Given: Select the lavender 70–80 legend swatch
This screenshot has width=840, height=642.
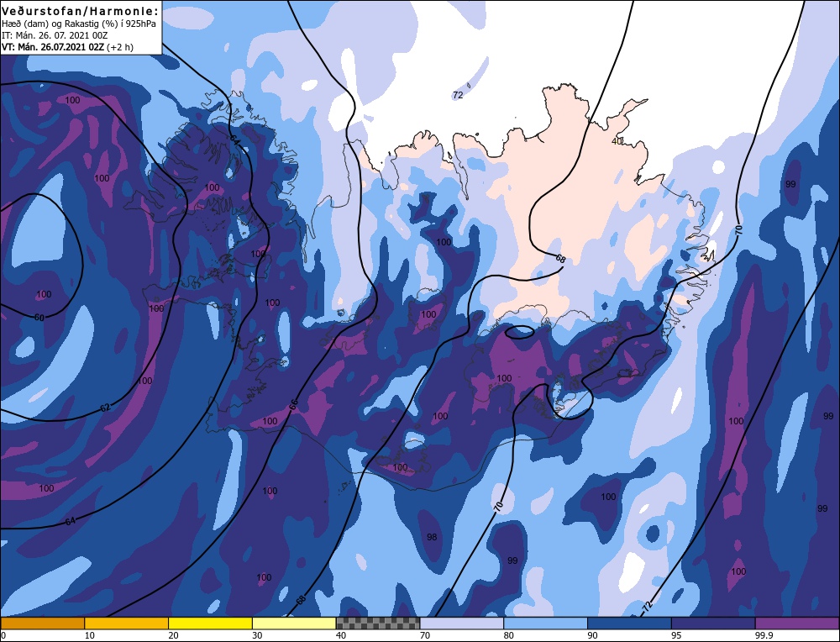Looking at the screenshot, I should click(462, 624).
